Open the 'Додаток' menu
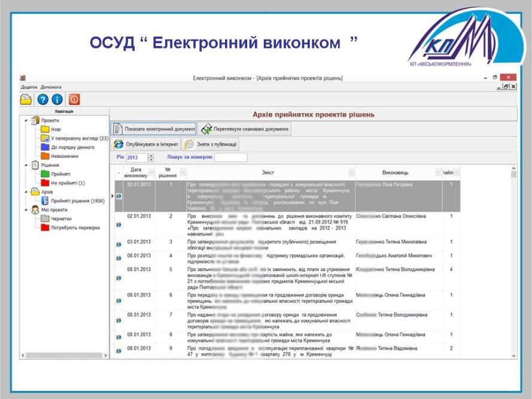The width and height of the screenshot is (532, 399). tap(29, 87)
